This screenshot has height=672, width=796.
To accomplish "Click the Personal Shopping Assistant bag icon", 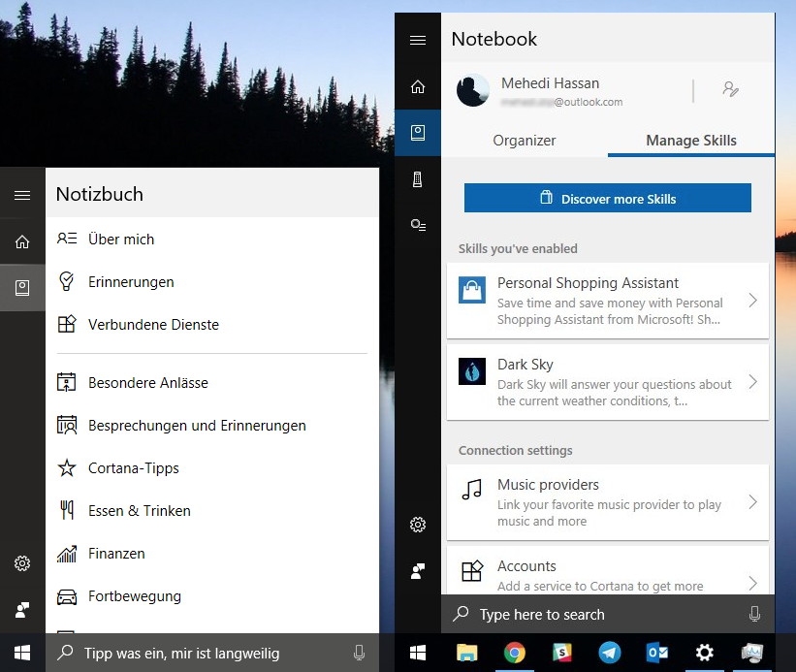I will (472, 290).
